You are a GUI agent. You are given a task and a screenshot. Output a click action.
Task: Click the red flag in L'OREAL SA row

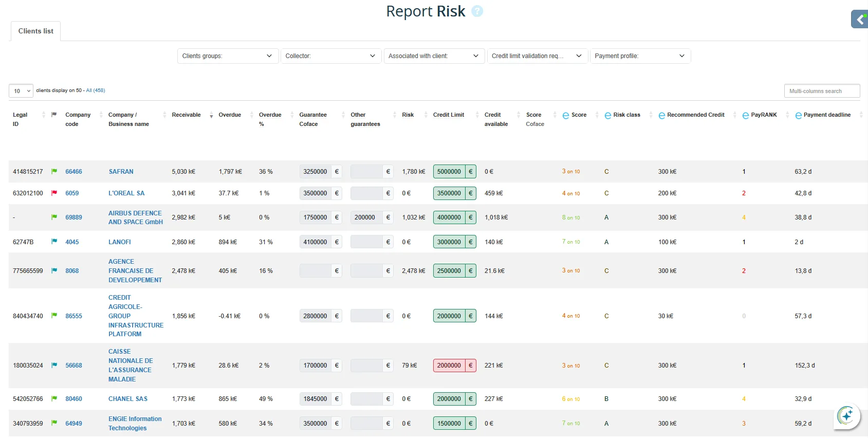[54, 193]
